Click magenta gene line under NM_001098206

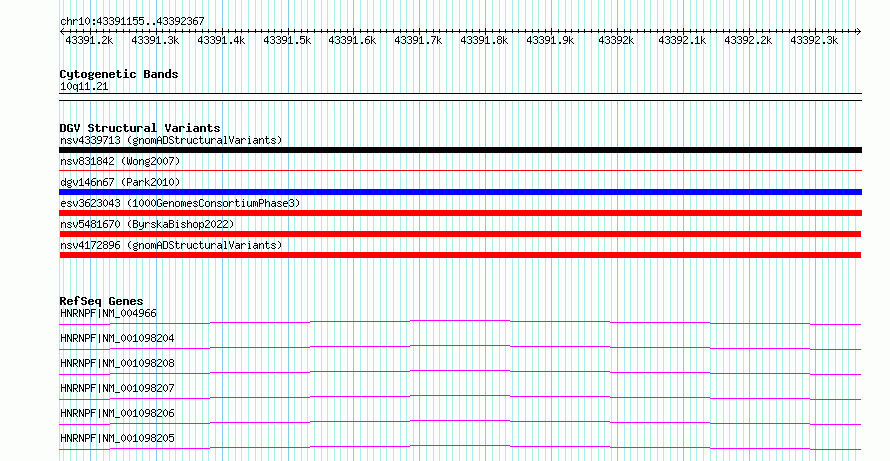460,422
